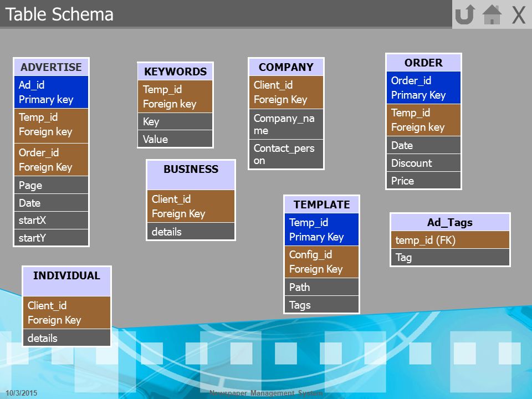The width and height of the screenshot is (532, 399).
Task: Click the Tag field in Ad_Tags
Action: (x=450, y=258)
